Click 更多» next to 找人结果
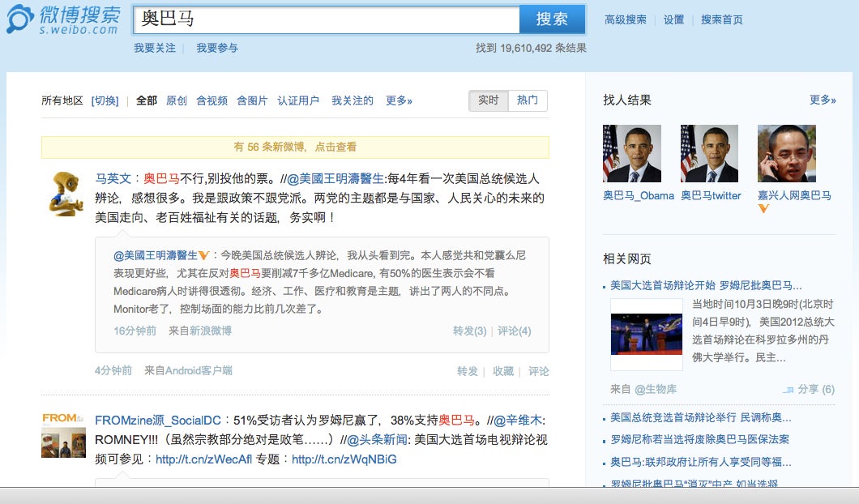Screen dimensions: 859x504 [823, 100]
